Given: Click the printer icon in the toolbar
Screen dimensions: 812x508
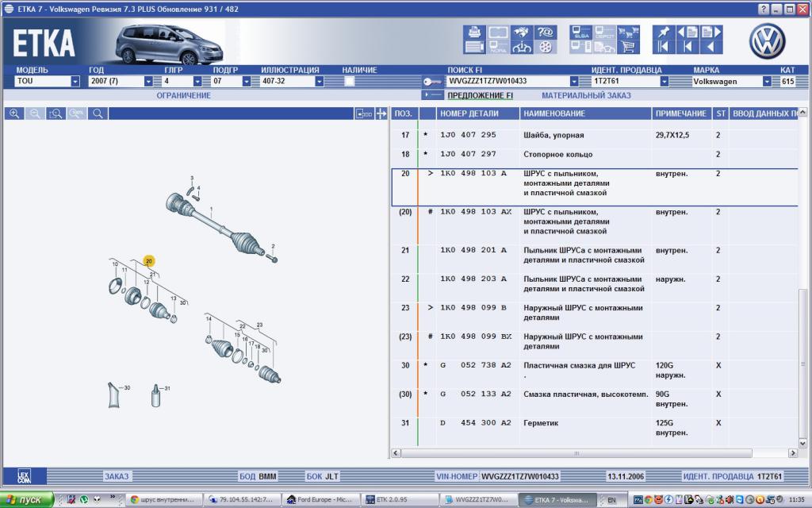Looking at the screenshot, I should tap(474, 32).
